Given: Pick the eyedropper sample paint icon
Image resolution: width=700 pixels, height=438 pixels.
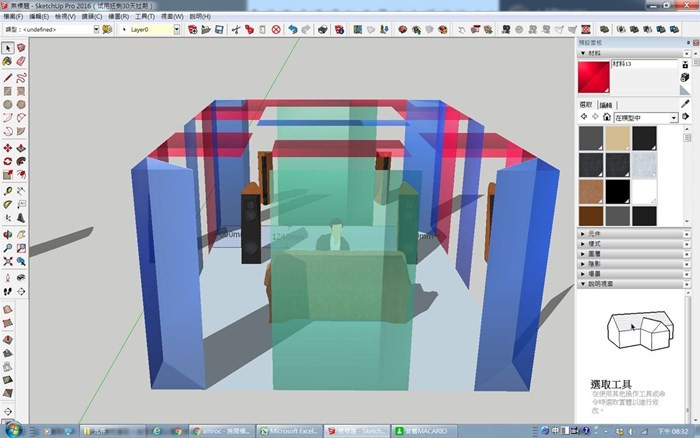Looking at the screenshot, I should pyautogui.click(x=685, y=104).
